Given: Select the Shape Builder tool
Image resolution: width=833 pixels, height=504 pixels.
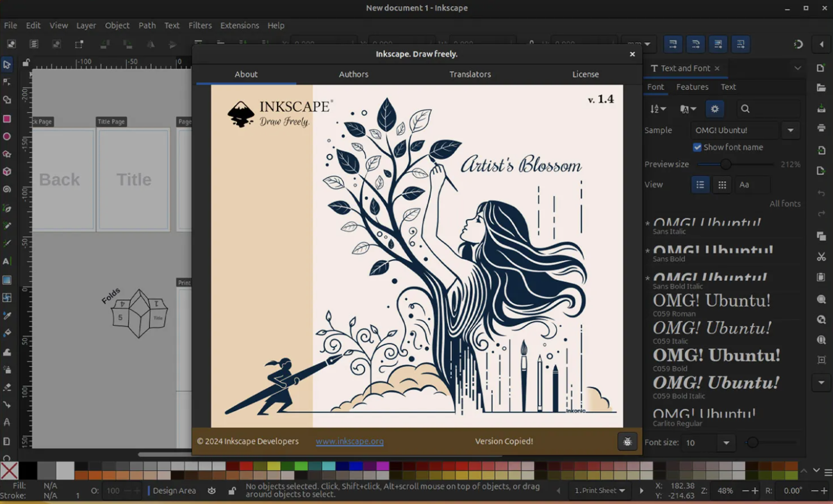Looking at the screenshot, I should pyautogui.click(x=6, y=100).
